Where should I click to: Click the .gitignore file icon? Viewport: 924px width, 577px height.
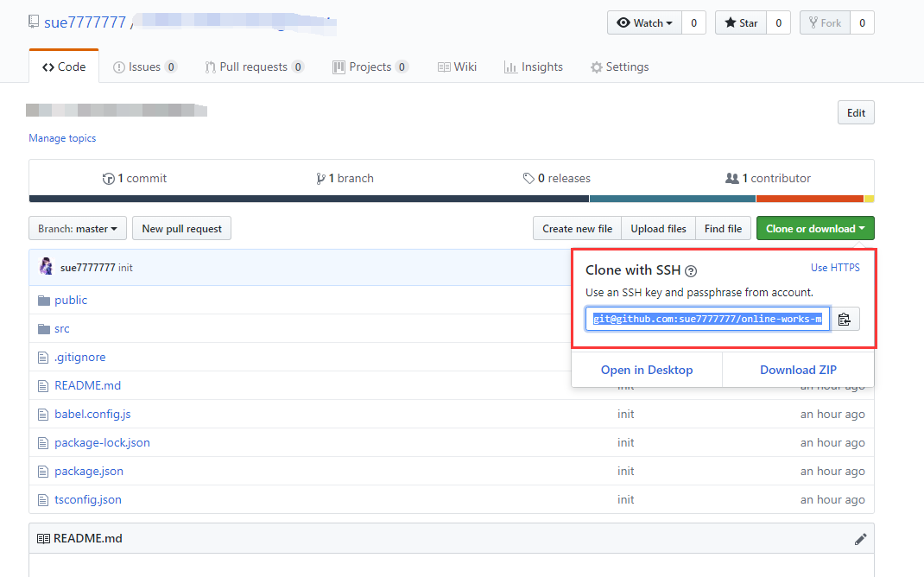(43, 357)
